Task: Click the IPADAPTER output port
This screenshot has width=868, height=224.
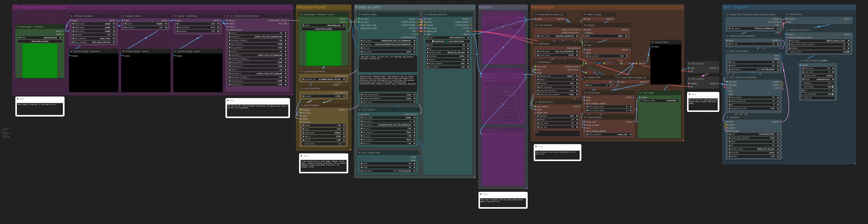Action: pos(347,76)
